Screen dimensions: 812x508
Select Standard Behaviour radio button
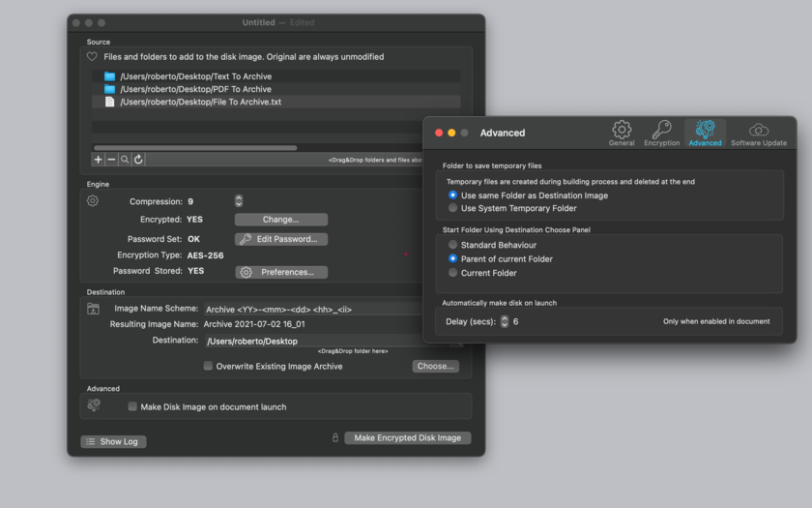tap(452, 245)
